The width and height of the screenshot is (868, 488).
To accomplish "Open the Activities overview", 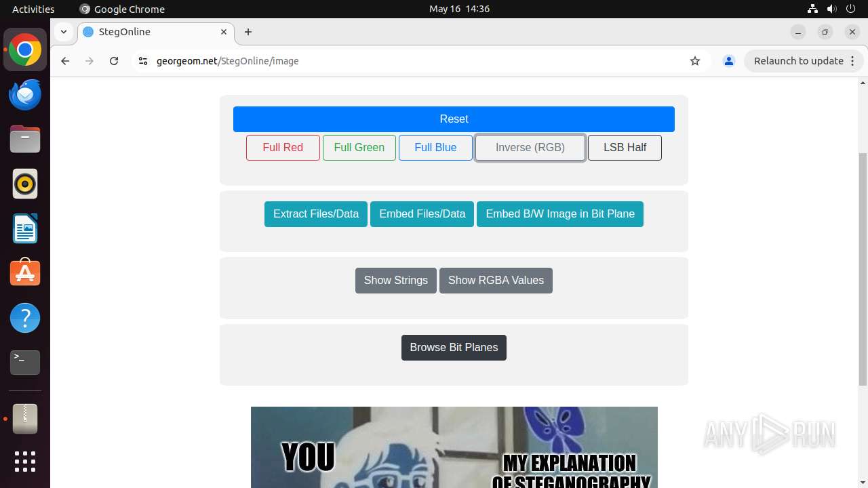I will coord(33,9).
